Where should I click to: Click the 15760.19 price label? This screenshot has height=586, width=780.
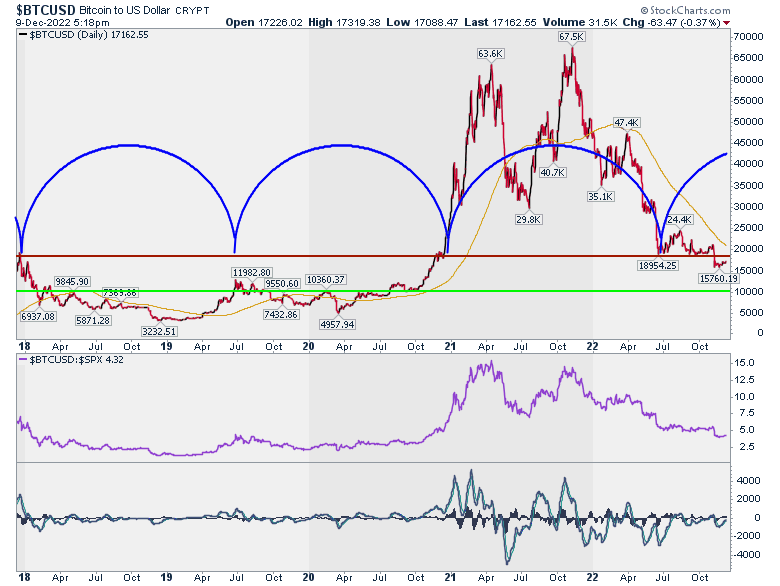(718, 279)
